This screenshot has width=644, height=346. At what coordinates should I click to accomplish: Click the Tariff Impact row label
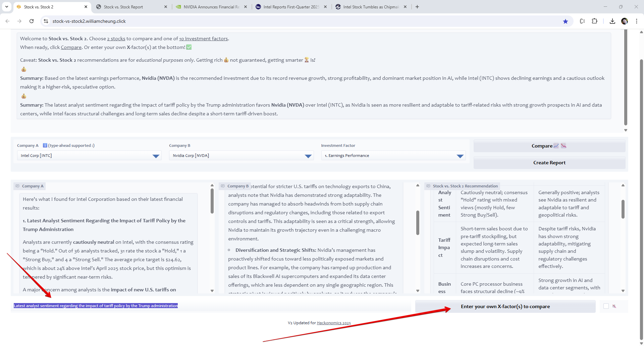(x=444, y=247)
